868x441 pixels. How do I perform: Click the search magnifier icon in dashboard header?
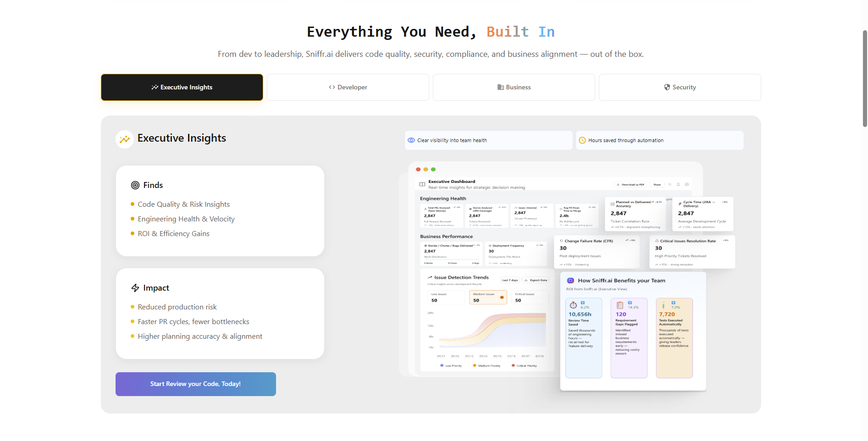pyautogui.click(x=670, y=184)
